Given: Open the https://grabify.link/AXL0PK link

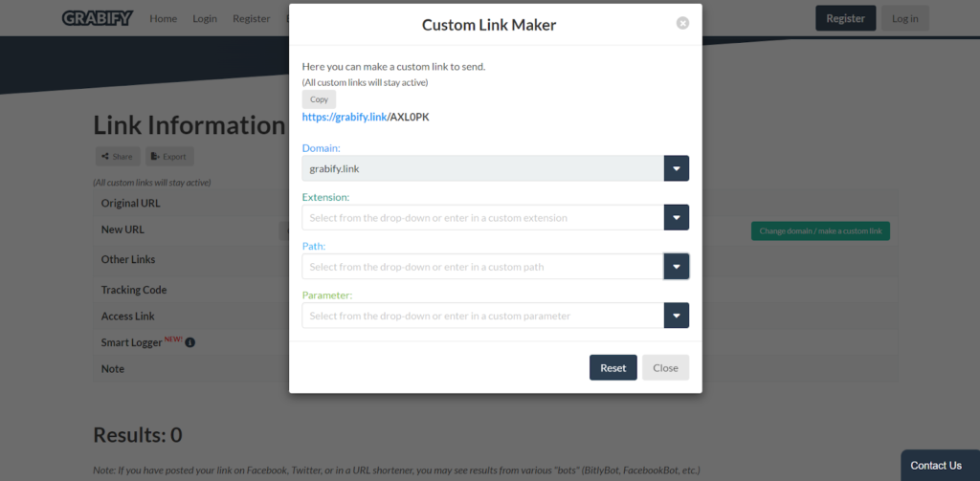Looking at the screenshot, I should [x=366, y=117].
